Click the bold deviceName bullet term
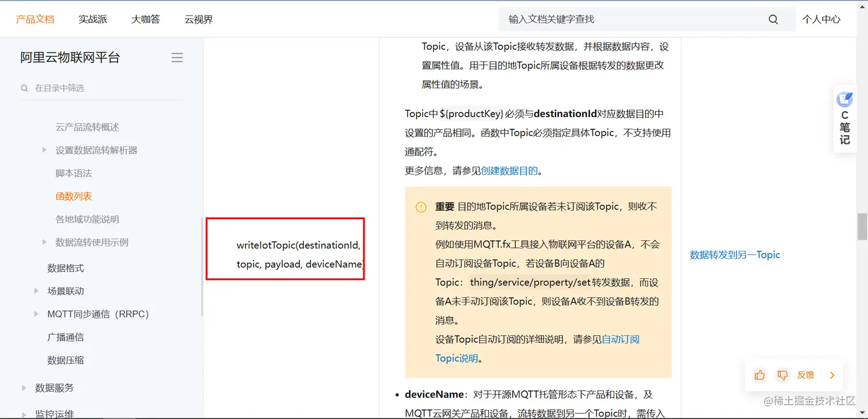Screen dimensions: 868x419 (434, 394)
